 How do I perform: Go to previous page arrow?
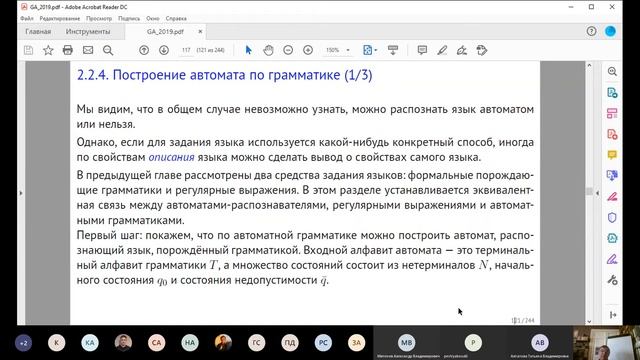(144, 50)
